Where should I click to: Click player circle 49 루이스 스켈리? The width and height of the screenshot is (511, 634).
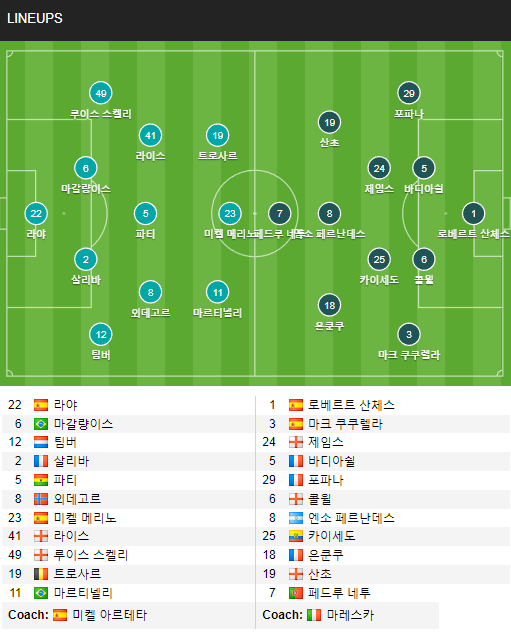pyautogui.click(x=101, y=93)
